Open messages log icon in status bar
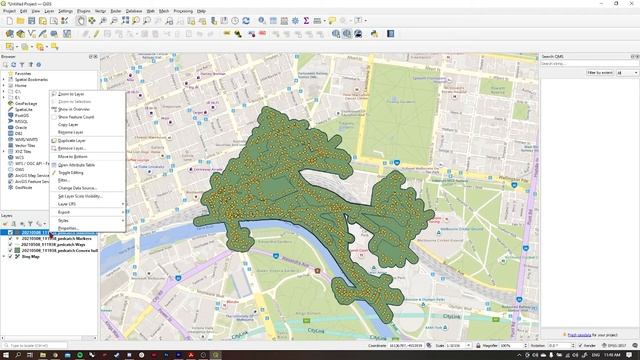 point(635,346)
